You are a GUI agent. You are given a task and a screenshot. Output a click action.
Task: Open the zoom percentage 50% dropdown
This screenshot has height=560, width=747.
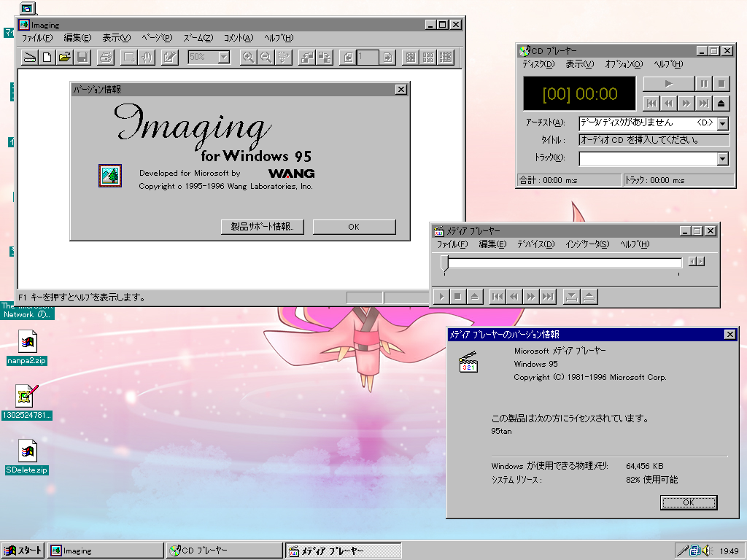[x=224, y=58]
